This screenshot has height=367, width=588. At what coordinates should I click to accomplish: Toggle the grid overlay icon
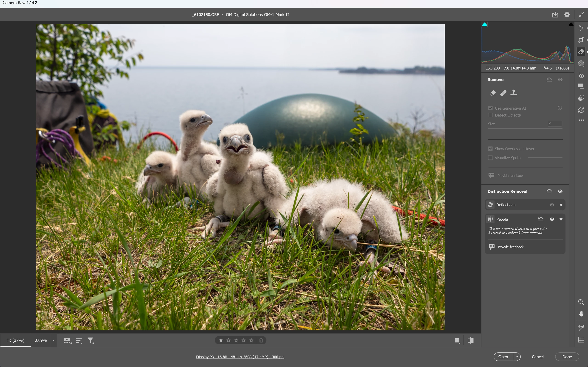(x=581, y=340)
